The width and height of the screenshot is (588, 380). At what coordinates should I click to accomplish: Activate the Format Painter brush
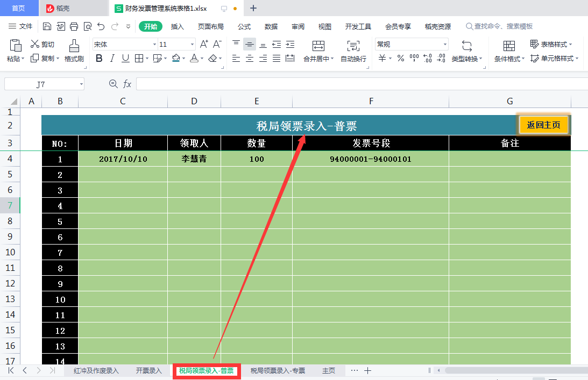tap(74, 46)
